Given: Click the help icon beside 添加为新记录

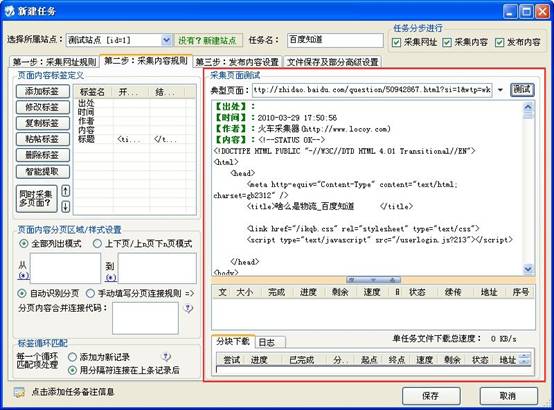Looking at the screenshot, I should tap(166, 357).
